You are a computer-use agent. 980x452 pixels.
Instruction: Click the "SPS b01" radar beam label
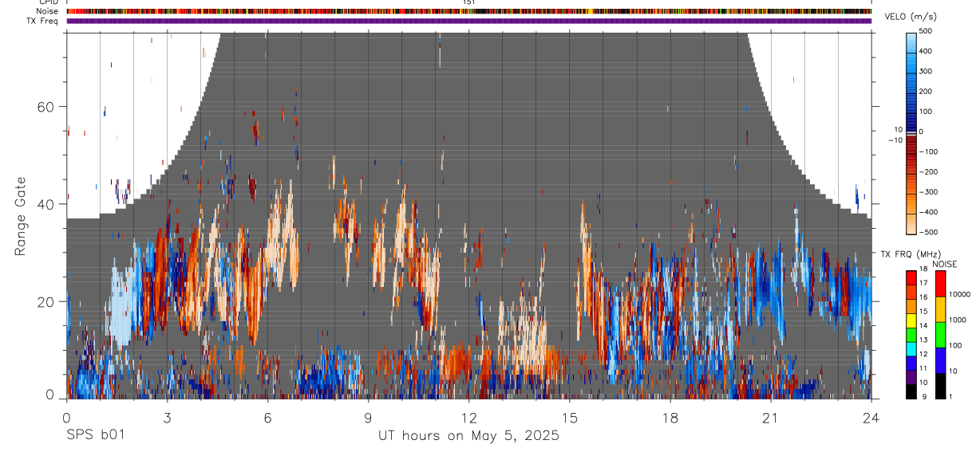click(x=95, y=436)
